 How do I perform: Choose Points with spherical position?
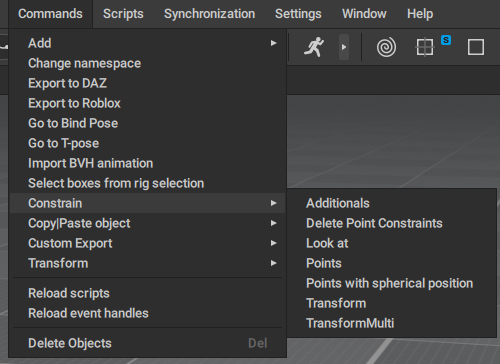(x=392, y=283)
